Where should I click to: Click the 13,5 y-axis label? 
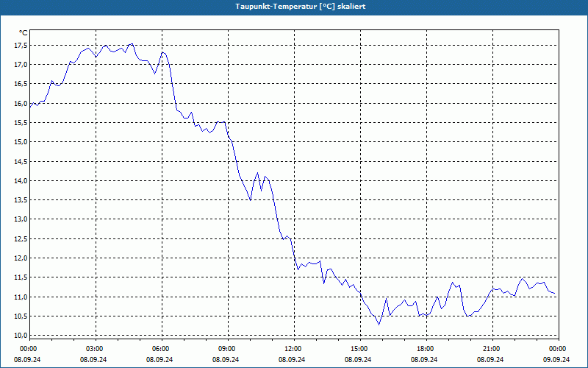(21, 200)
